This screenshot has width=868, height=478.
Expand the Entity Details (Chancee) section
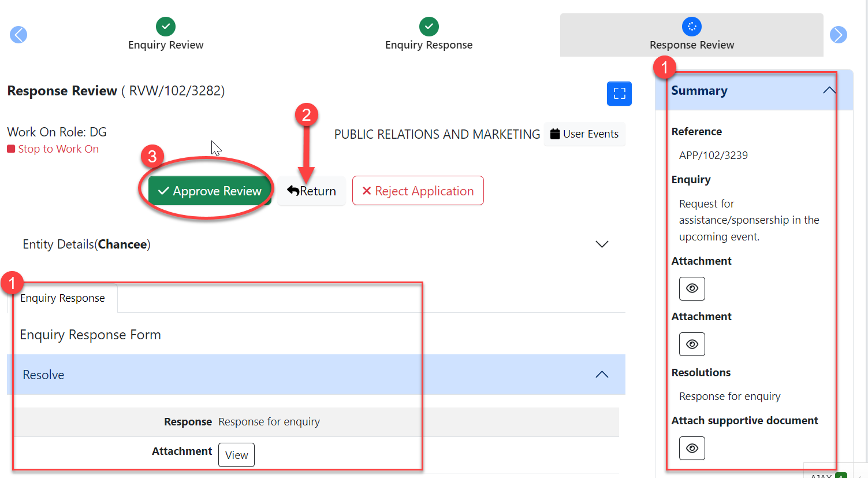[602, 244]
